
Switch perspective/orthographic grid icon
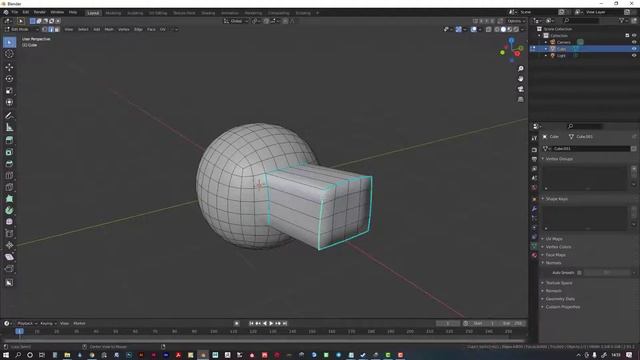pyautogui.click(x=520, y=99)
